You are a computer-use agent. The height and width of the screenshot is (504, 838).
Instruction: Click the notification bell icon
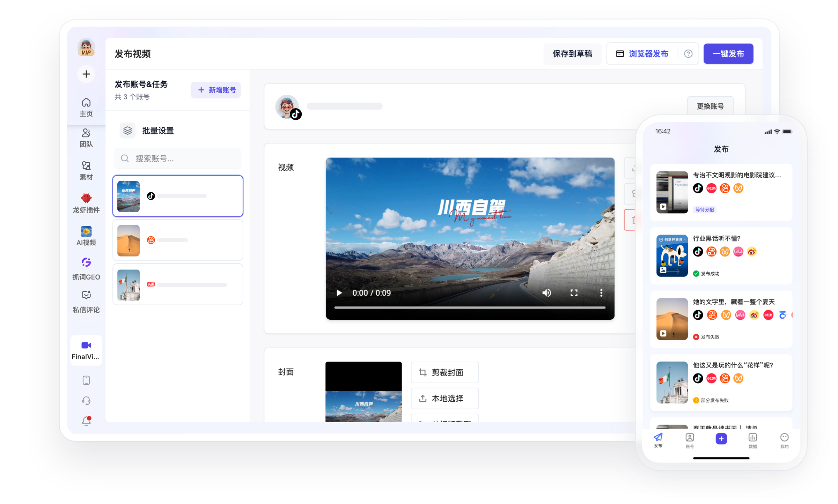click(x=86, y=421)
